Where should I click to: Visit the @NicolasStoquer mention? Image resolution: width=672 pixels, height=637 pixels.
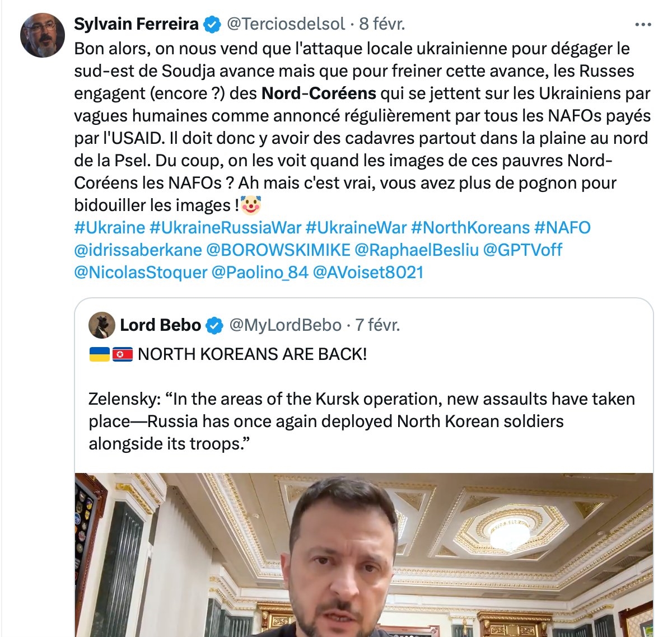(x=141, y=273)
